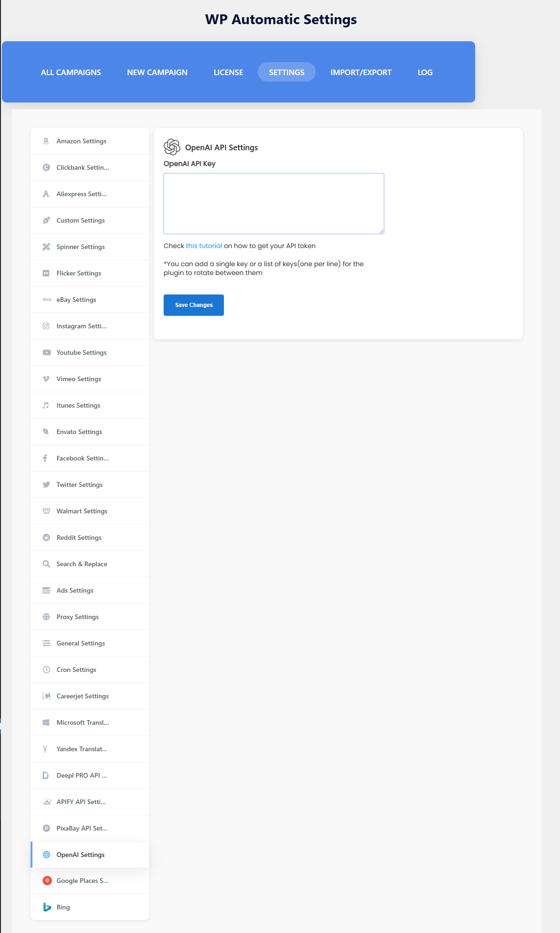Click the Cron Settings clock icon
560x933 pixels.
(x=46, y=670)
